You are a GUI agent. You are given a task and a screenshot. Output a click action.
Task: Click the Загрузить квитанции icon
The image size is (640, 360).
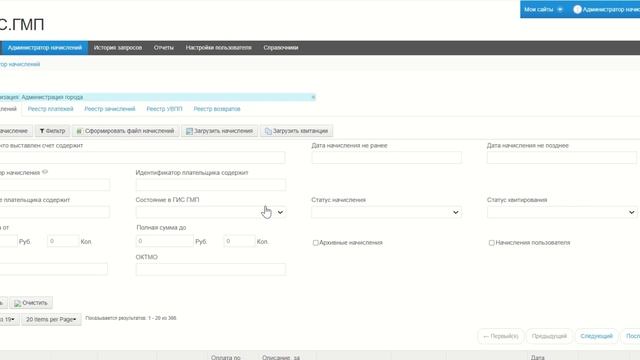(x=268, y=131)
